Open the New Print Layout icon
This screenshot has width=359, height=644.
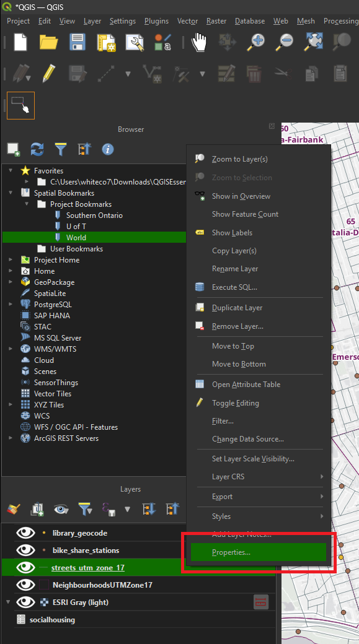coord(106,43)
